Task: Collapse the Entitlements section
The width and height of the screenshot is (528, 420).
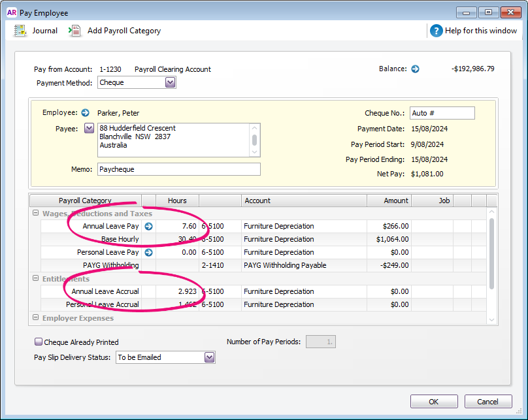Action: (35, 278)
